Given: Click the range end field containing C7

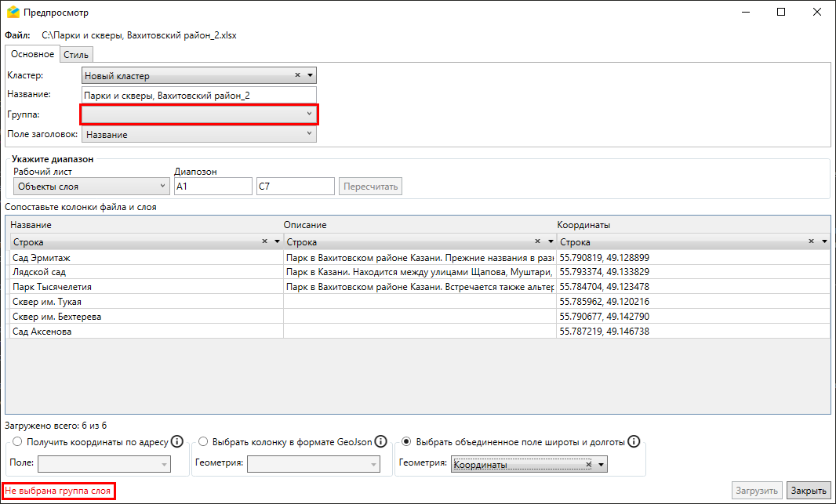Looking at the screenshot, I should pyautogui.click(x=295, y=186).
